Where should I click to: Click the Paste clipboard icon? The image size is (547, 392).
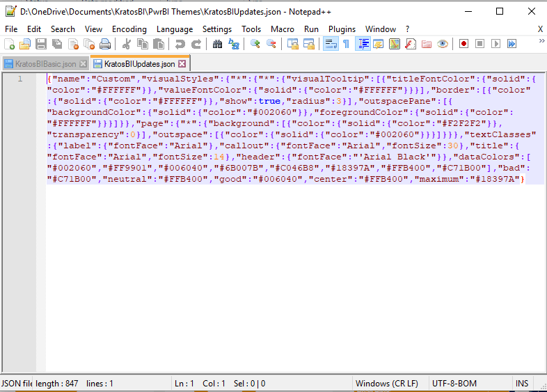[159, 44]
